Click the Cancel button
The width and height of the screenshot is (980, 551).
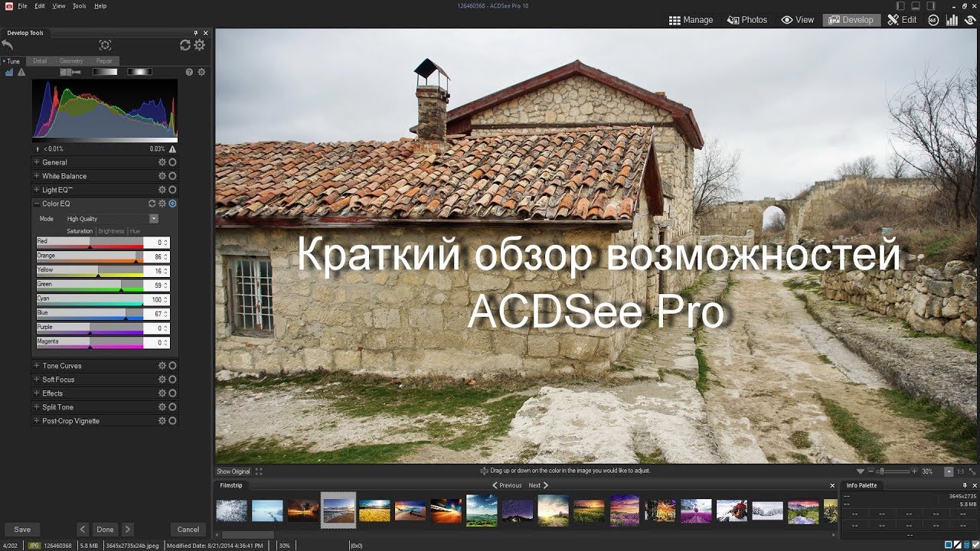coord(188,529)
